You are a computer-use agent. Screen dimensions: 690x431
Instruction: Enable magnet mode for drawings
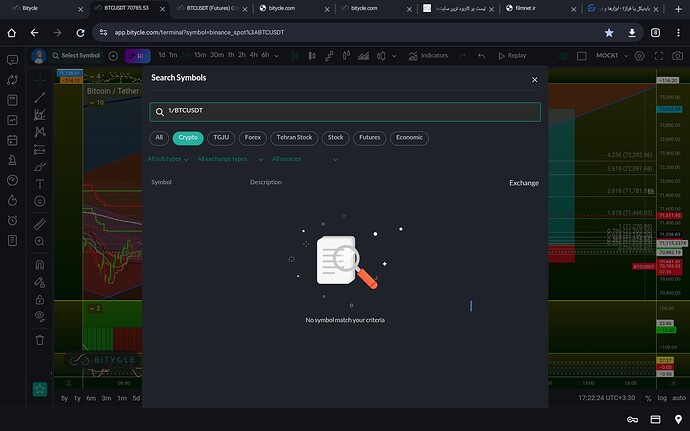pos(40,265)
